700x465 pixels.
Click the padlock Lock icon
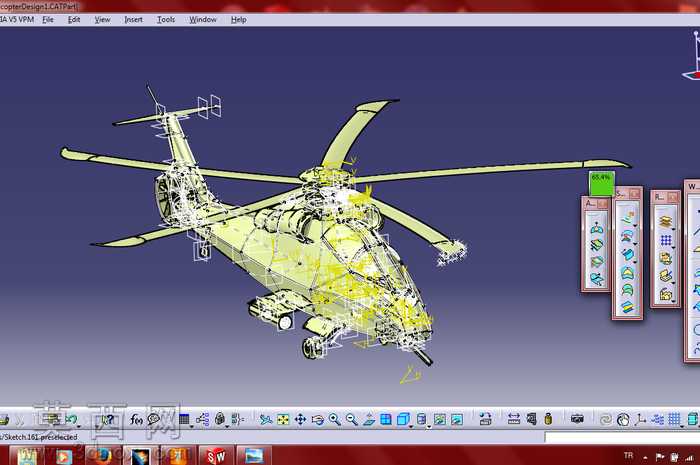220,419
